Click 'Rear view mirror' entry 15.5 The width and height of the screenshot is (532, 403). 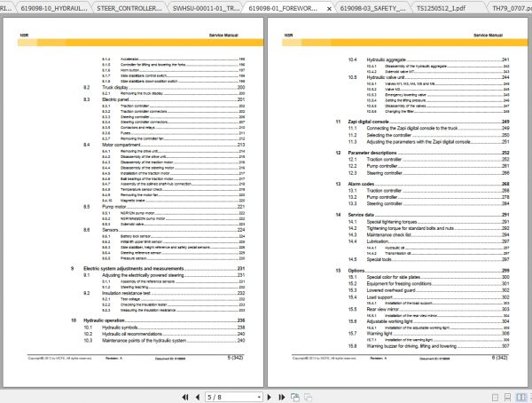coord(383,309)
